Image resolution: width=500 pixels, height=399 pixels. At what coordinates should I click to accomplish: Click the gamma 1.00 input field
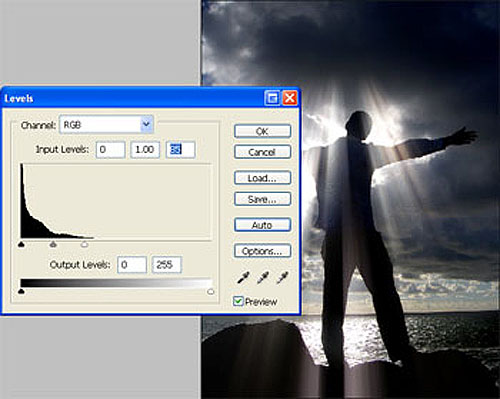(145, 150)
